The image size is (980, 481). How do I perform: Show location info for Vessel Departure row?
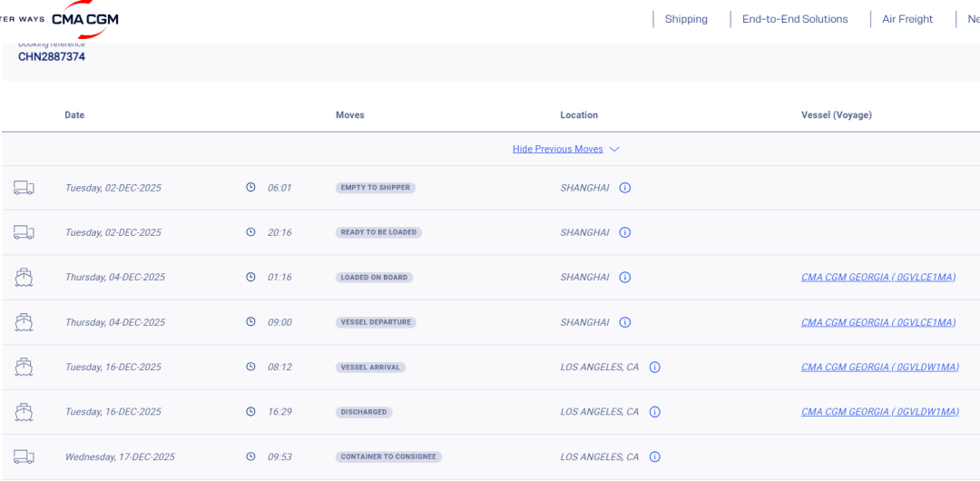tap(625, 322)
